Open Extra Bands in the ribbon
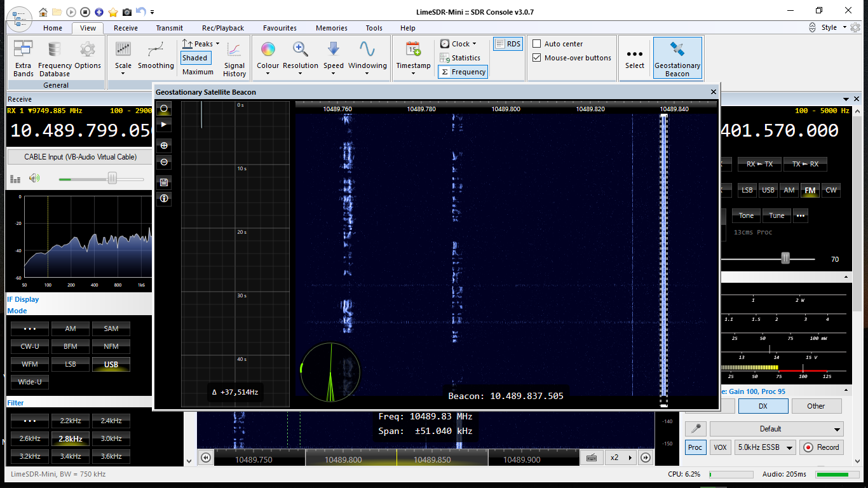The height and width of the screenshot is (488, 868). (x=24, y=58)
